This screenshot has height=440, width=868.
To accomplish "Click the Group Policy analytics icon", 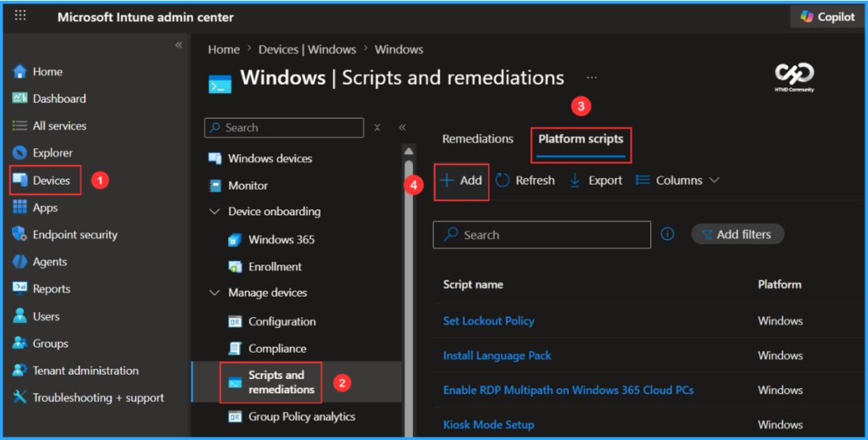I will tap(235, 417).
